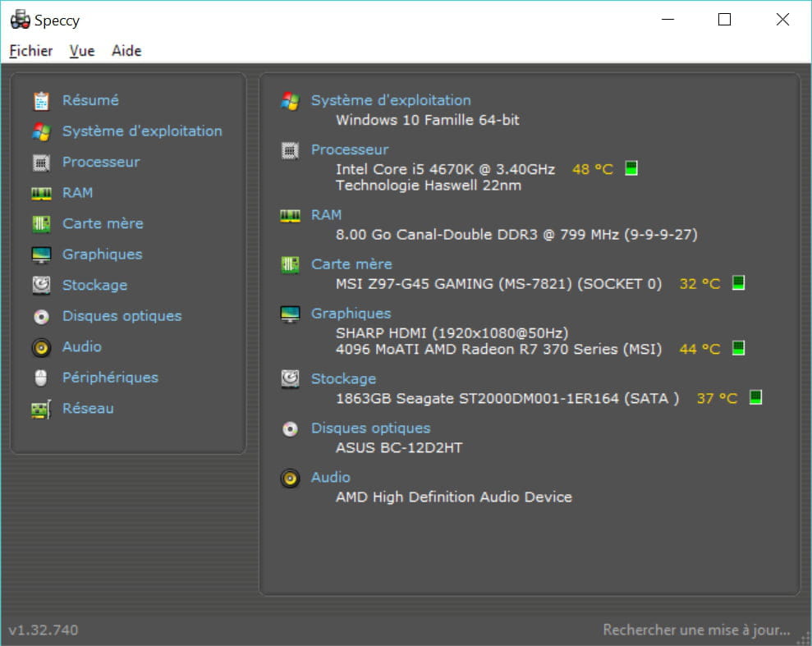Viewport: 812px width, 646px height.
Task: Open the Vue menu
Action: click(x=82, y=51)
